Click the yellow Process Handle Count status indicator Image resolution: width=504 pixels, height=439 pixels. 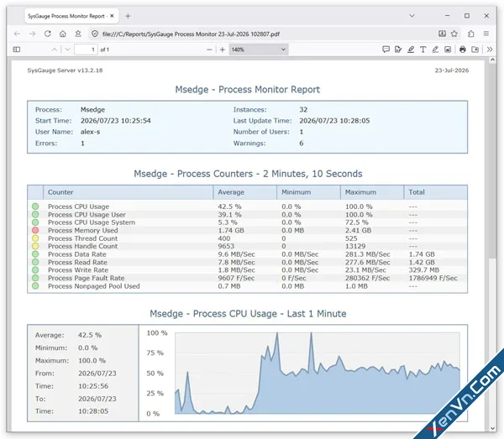[x=35, y=246]
